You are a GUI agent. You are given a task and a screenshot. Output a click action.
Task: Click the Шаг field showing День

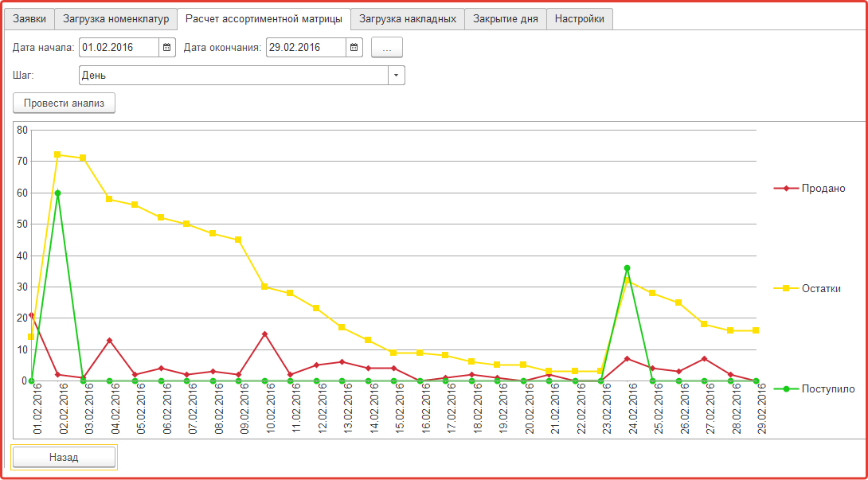pyautogui.click(x=234, y=76)
